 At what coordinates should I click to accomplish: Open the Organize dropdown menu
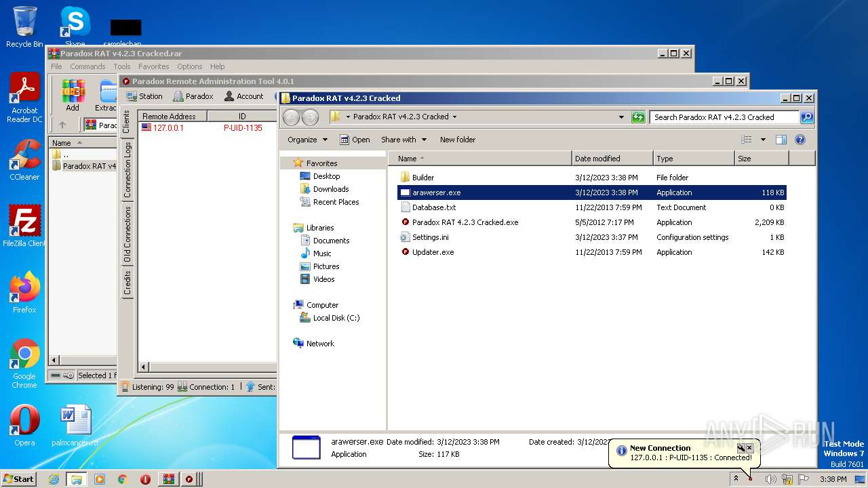point(307,140)
